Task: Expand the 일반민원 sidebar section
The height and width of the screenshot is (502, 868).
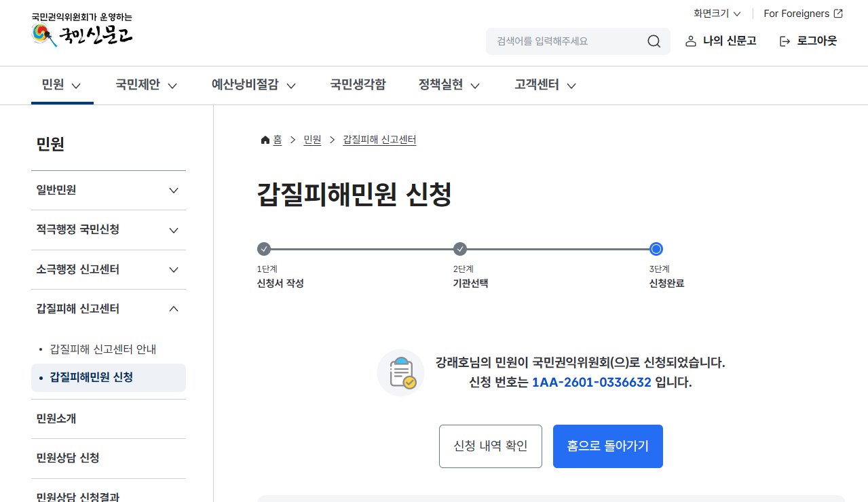Action: coord(174,191)
